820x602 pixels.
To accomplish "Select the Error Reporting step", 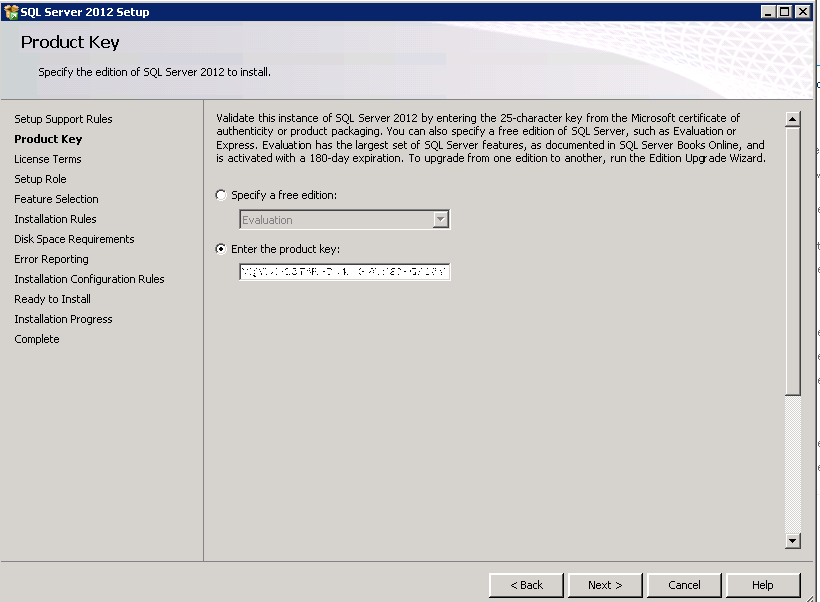I will (51, 259).
